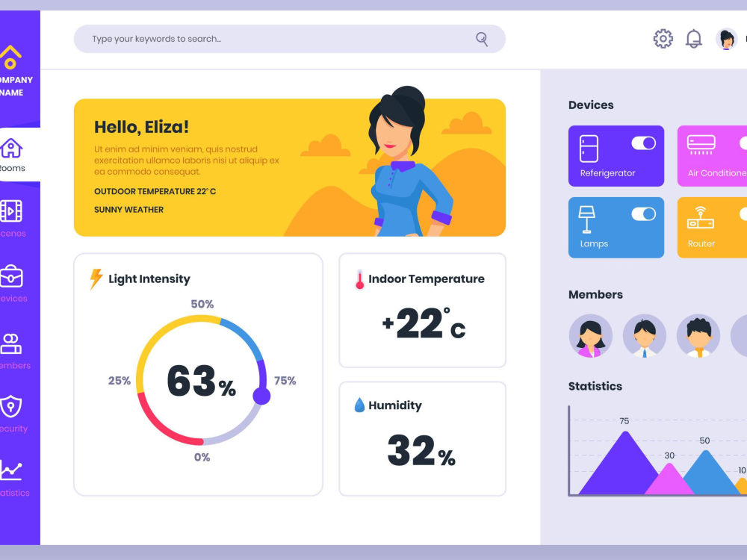The height and width of the screenshot is (560, 747).
Task: Toggle the Air Conditioner switch
Action: coord(743,143)
